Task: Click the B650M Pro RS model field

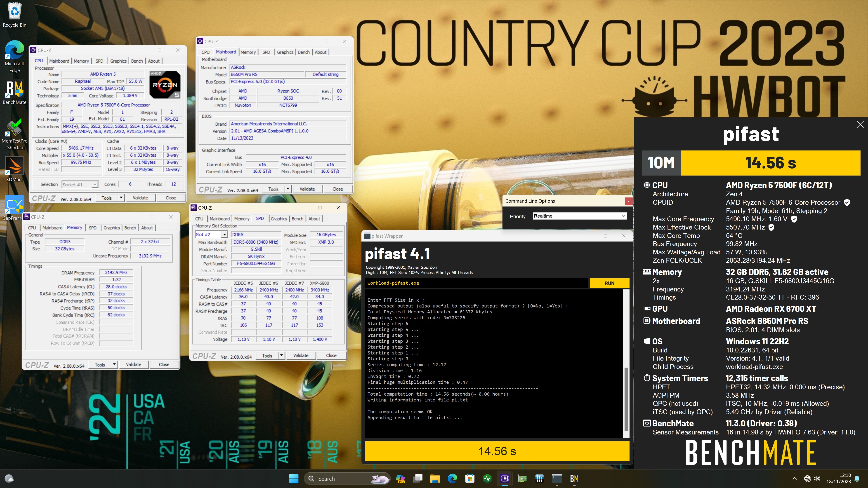Action: [267, 74]
